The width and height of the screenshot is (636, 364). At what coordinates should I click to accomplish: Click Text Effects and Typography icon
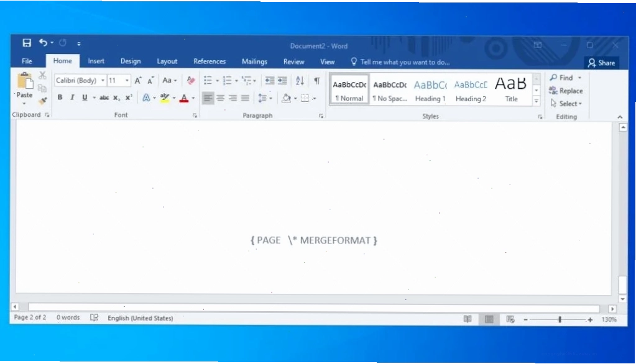tap(146, 98)
